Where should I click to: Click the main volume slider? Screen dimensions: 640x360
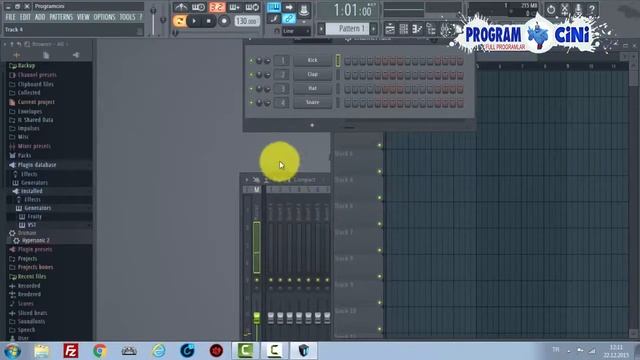point(153,20)
